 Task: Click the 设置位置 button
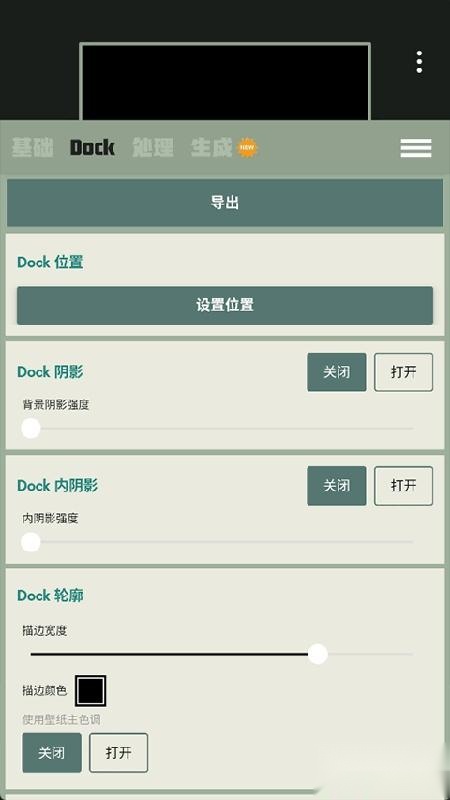[224, 305]
